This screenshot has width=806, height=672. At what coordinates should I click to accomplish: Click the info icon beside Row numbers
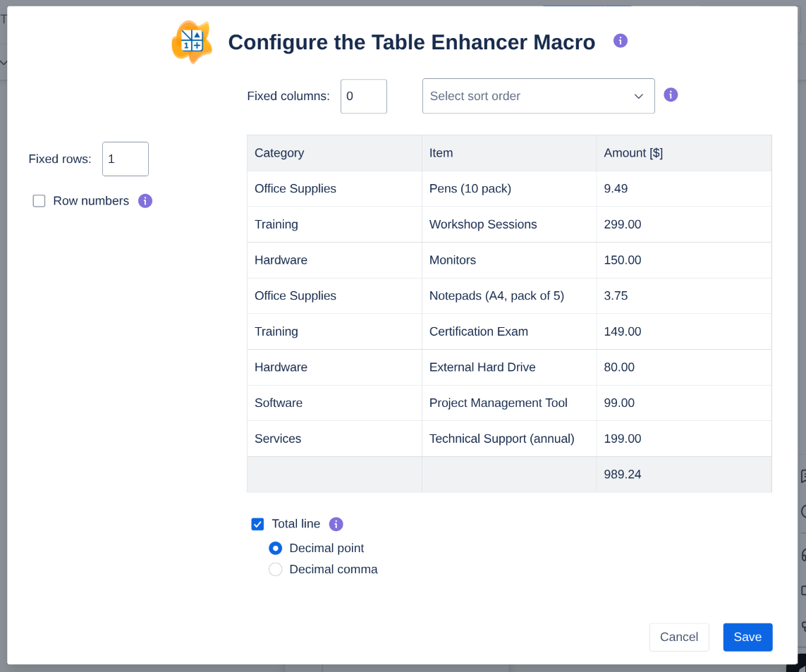coord(145,201)
